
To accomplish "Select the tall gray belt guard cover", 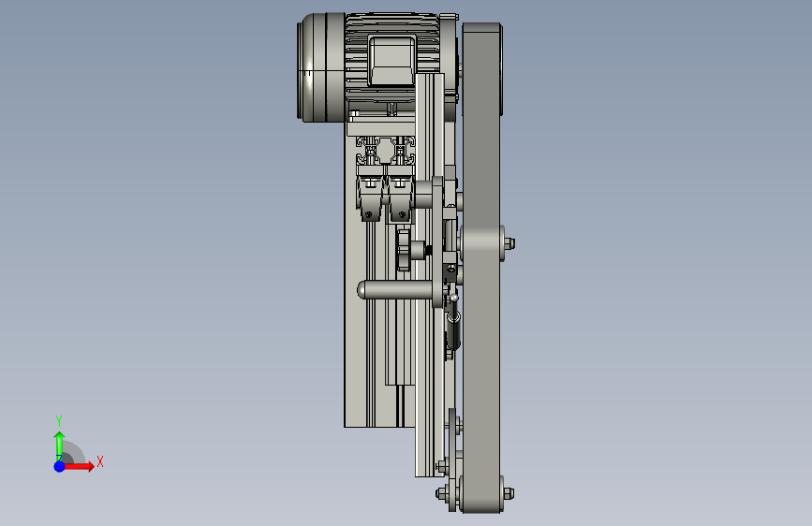I will [x=481, y=268].
